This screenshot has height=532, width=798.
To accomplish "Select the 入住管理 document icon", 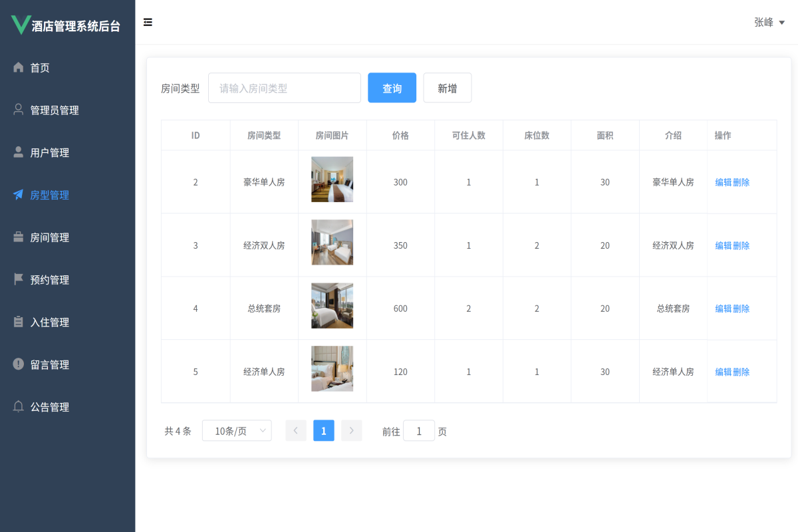I will pos(17,322).
